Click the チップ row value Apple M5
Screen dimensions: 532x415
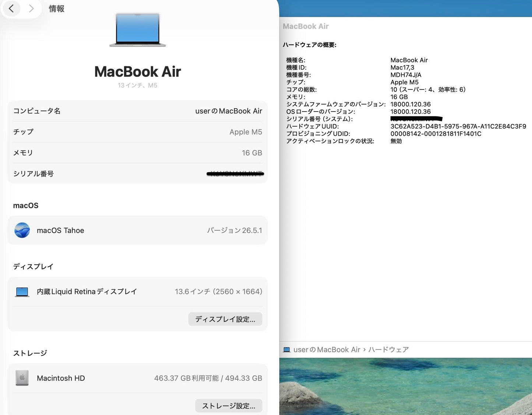246,132
